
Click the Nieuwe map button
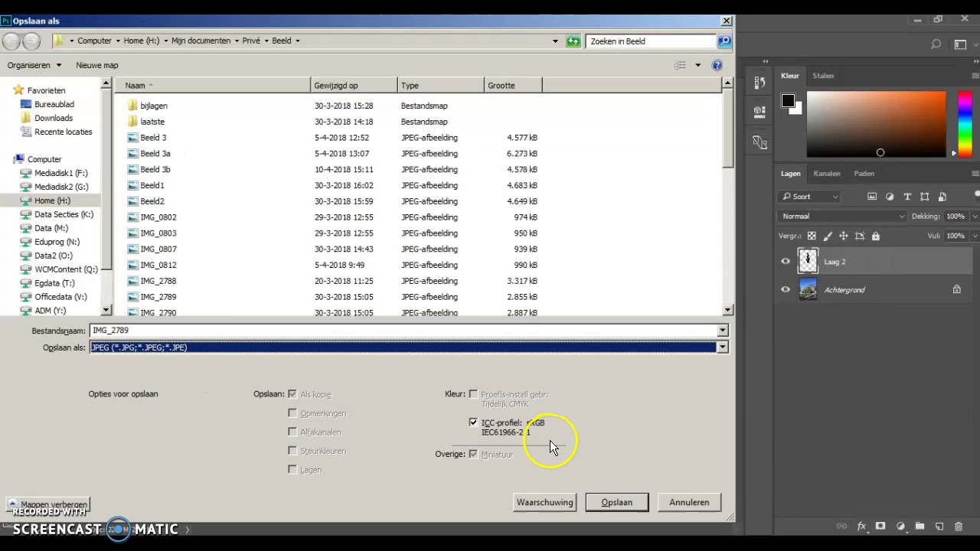point(97,65)
